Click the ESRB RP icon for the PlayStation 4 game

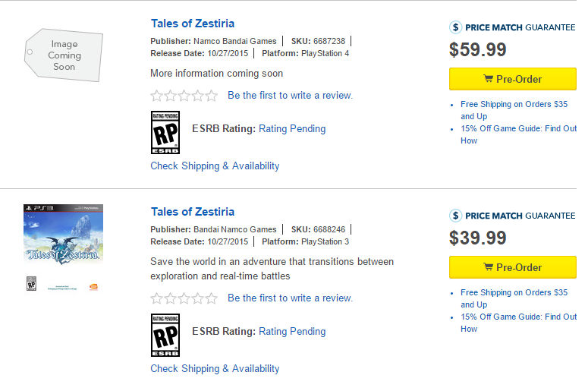point(166,133)
